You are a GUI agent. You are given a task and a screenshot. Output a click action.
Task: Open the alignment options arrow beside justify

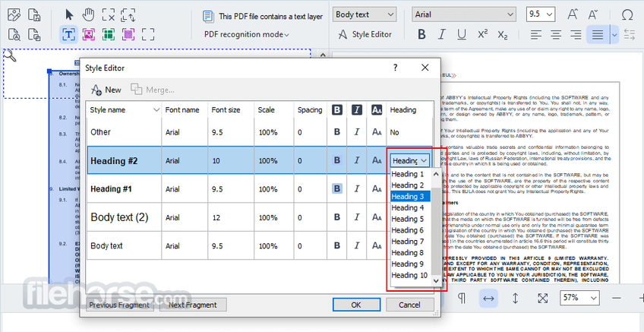click(614, 34)
